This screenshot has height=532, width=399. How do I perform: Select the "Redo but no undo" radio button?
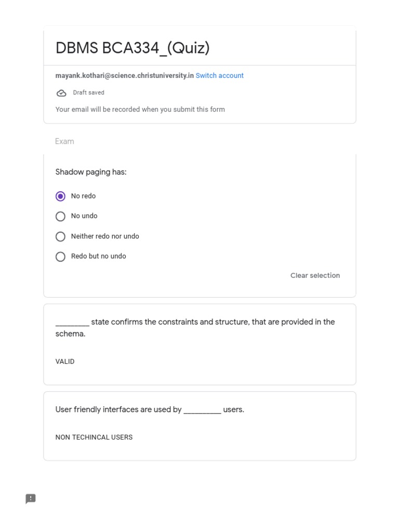click(x=60, y=257)
